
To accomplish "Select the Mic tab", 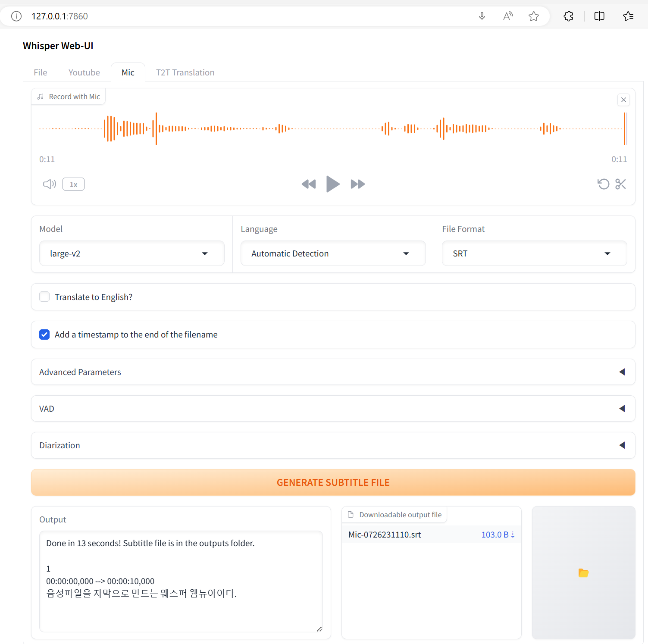I will tap(128, 72).
